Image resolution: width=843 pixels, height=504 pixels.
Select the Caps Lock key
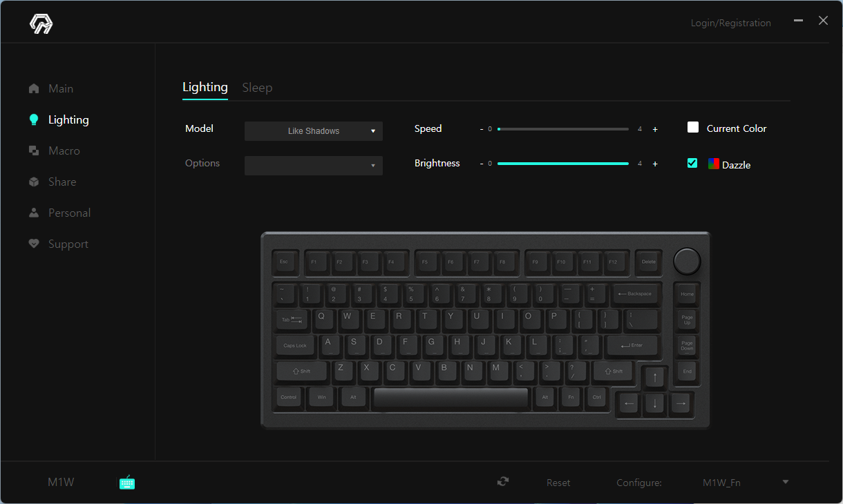coord(295,345)
